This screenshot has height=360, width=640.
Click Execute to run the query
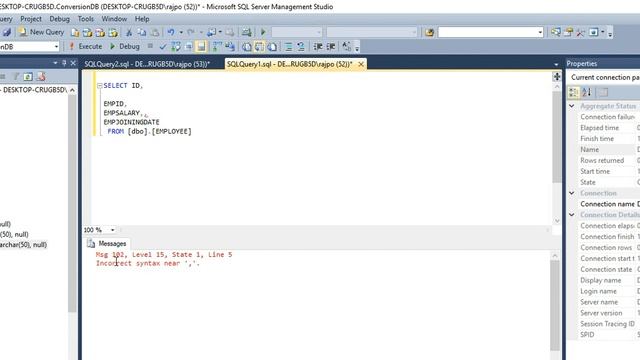(85, 47)
